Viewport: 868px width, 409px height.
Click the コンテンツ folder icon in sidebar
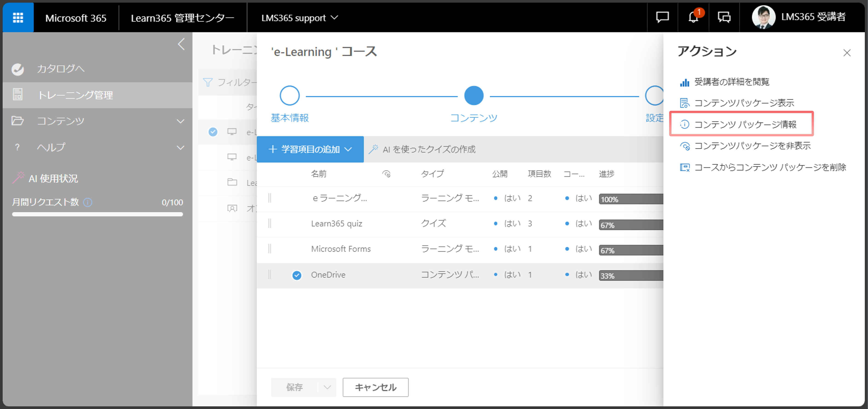tap(17, 121)
